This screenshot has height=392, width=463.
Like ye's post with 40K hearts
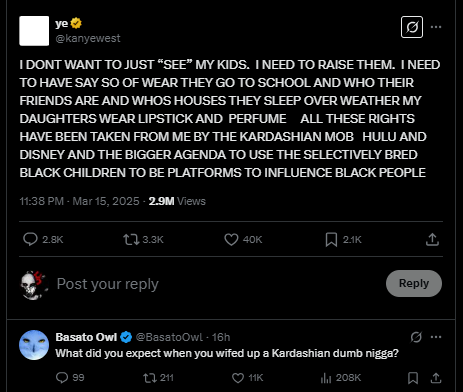[x=231, y=239]
